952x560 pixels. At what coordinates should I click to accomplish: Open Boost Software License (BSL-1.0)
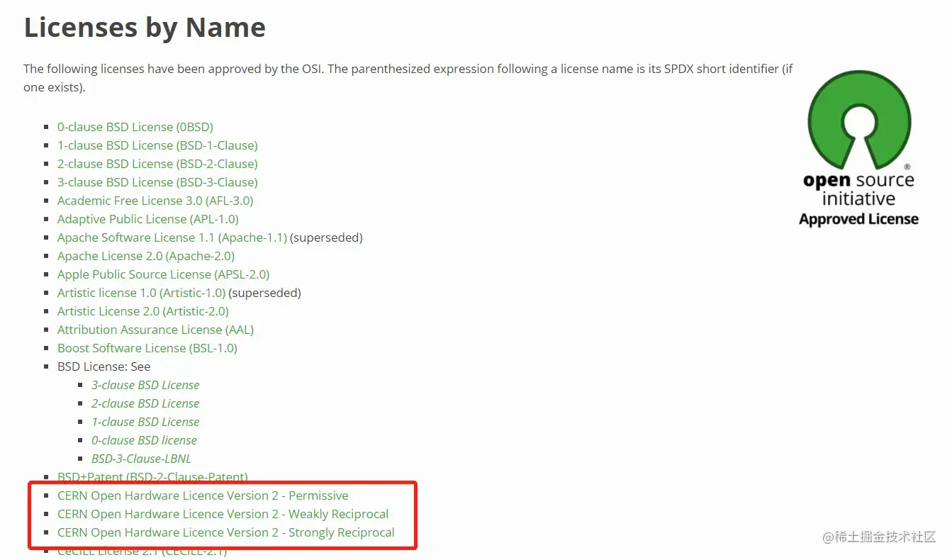(x=147, y=348)
